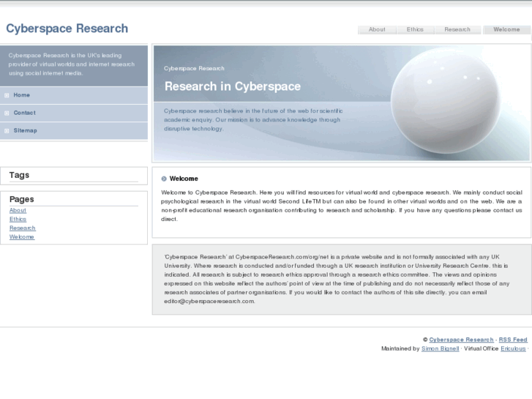Visit the Simon Bignell footer link
The image size is (532, 399).
pos(440,348)
